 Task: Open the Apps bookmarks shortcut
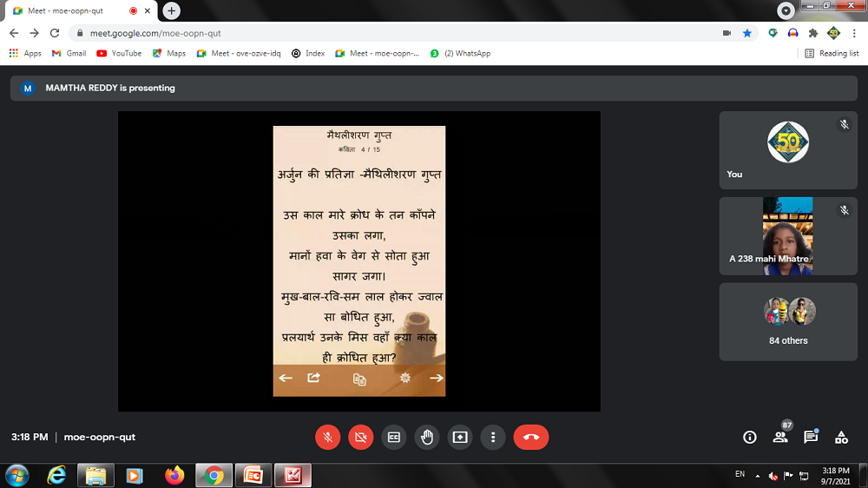coord(25,53)
